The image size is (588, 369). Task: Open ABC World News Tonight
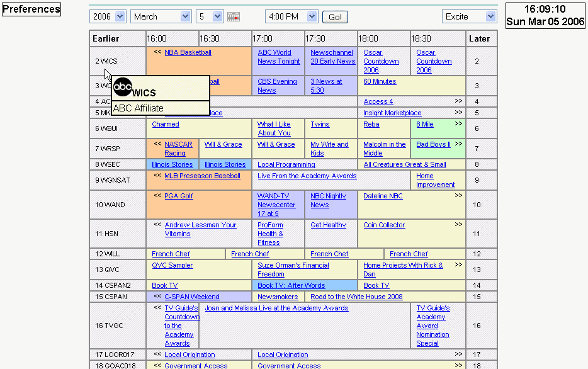[x=279, y=57]
